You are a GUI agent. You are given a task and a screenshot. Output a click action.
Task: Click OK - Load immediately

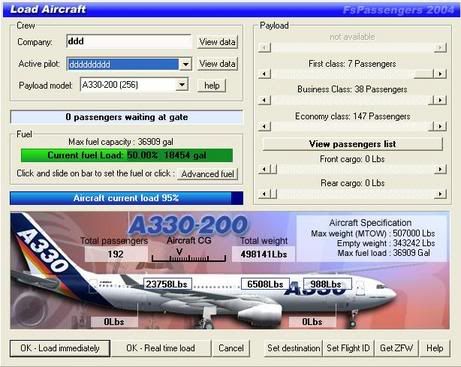[x=60, y=348]
